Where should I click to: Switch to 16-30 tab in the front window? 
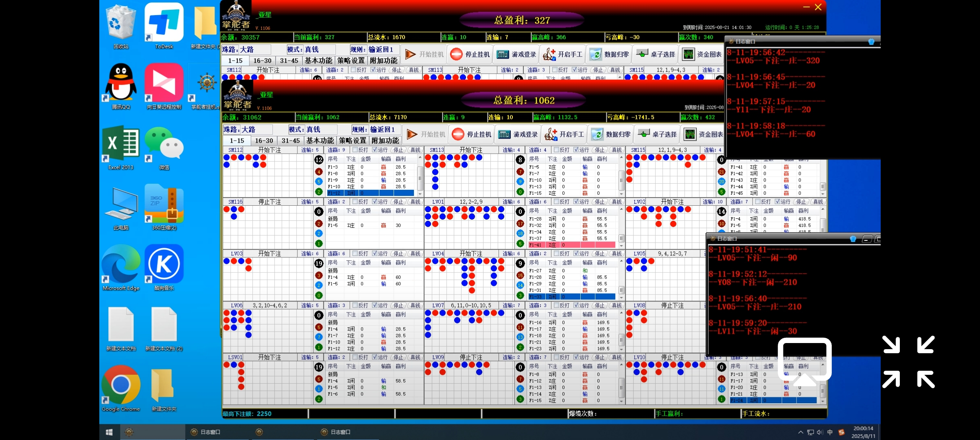[x=264, y=141]
